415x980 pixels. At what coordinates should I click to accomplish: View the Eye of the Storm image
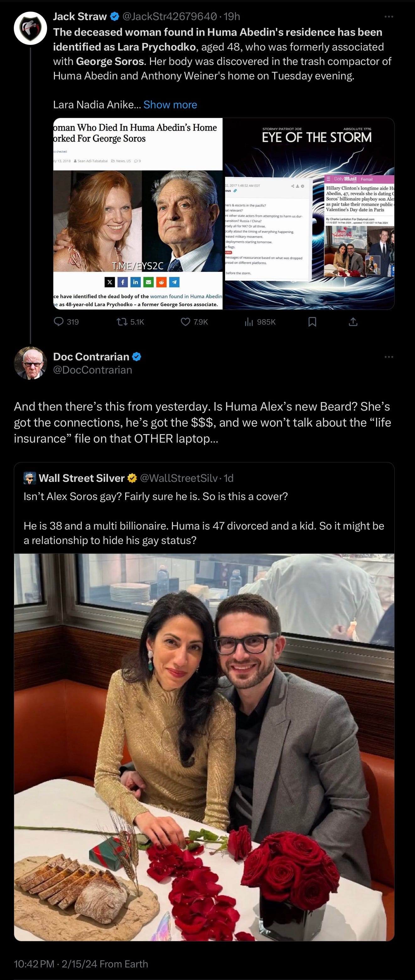click(309, 213)
